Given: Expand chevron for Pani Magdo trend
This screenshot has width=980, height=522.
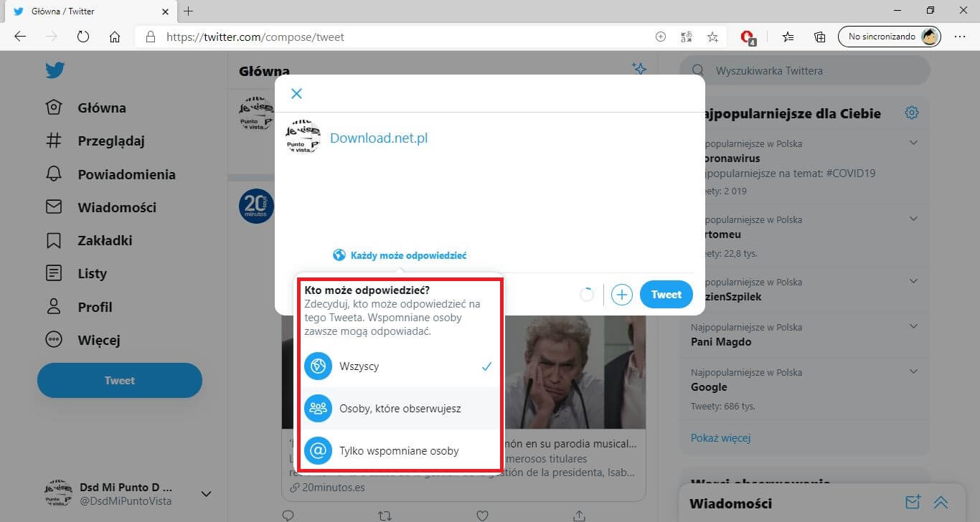Looking at the screenshot, I should (914, 326).
